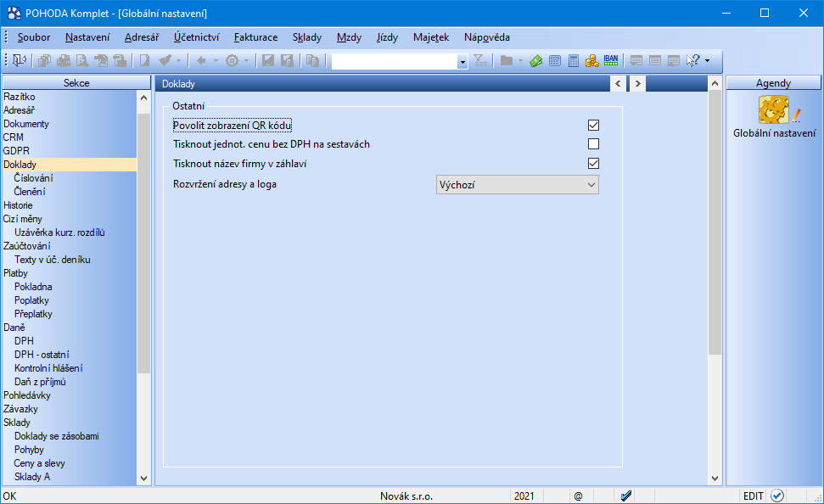Select Kontrolní hlášení in the section list
This screenshot has width=824, height=504.
click(x=48, y=368)
